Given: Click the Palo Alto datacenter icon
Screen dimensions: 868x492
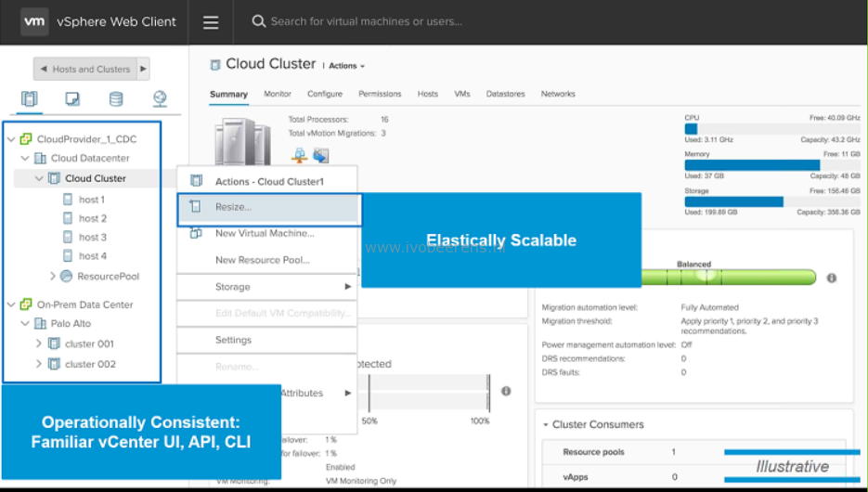Looking at the screenshot, I should coord(40,323).
